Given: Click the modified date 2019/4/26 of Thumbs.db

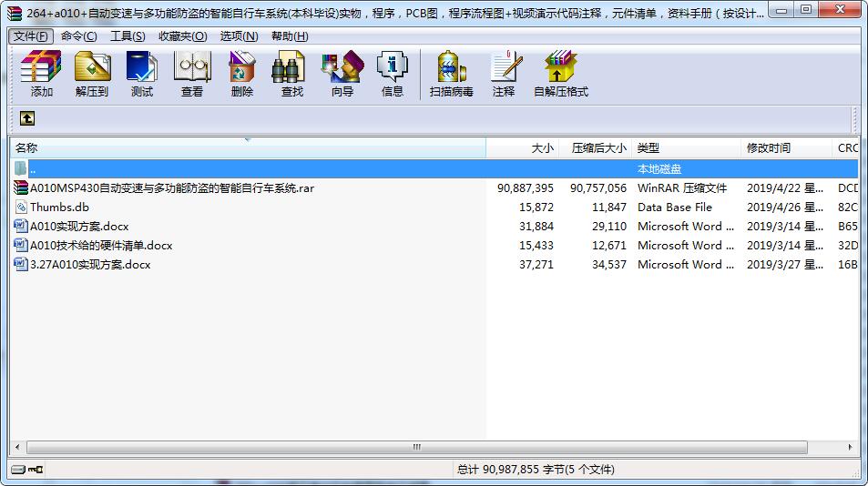Looking at the screenshot, I should pos(785,208).
